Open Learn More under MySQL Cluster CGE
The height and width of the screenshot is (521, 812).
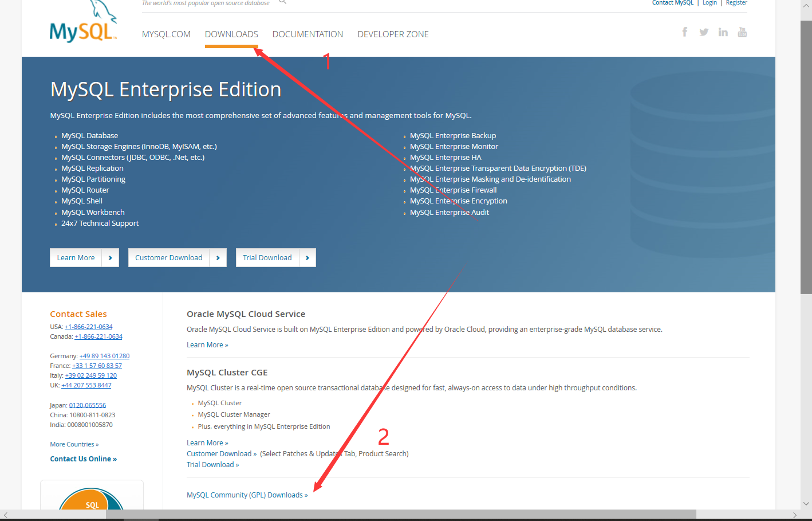[x=207, y=443]
